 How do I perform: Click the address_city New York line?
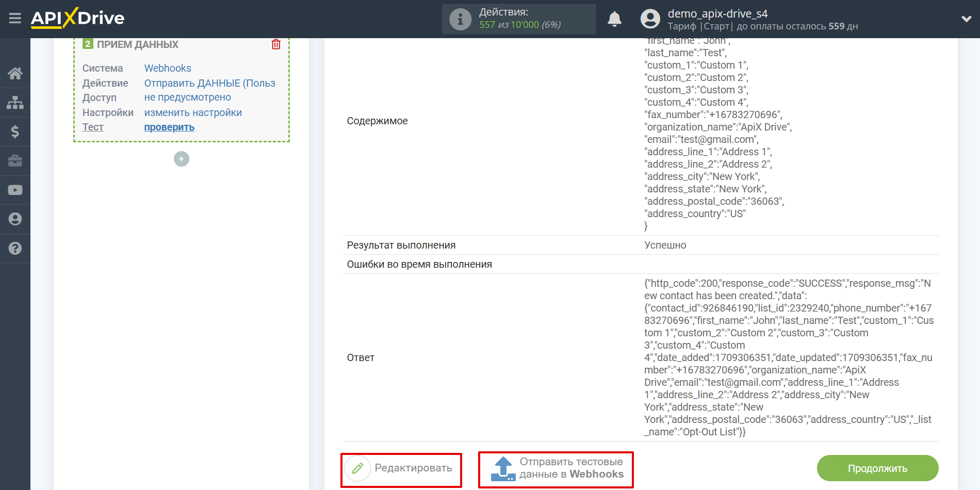[702, 176]
